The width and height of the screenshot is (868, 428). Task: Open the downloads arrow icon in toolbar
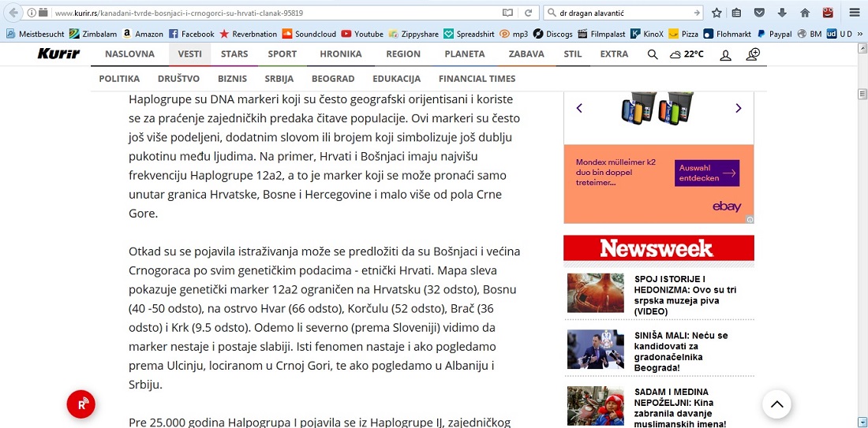pos(782,13)
